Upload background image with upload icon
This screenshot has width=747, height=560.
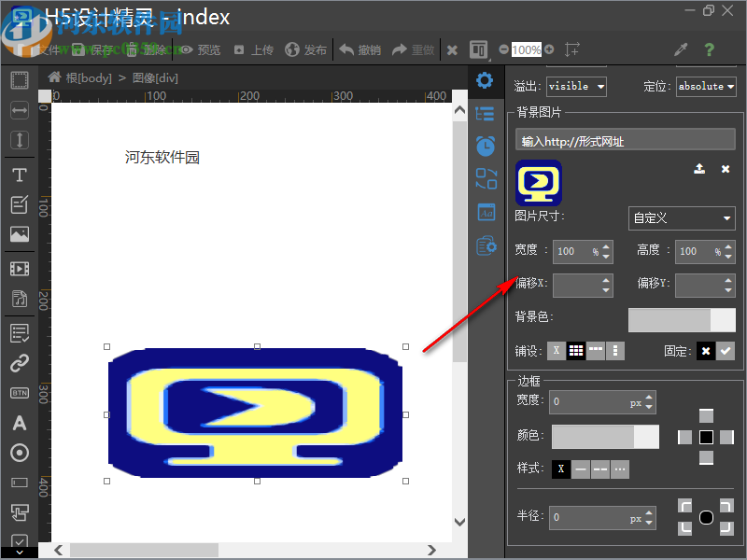(698, 169)
